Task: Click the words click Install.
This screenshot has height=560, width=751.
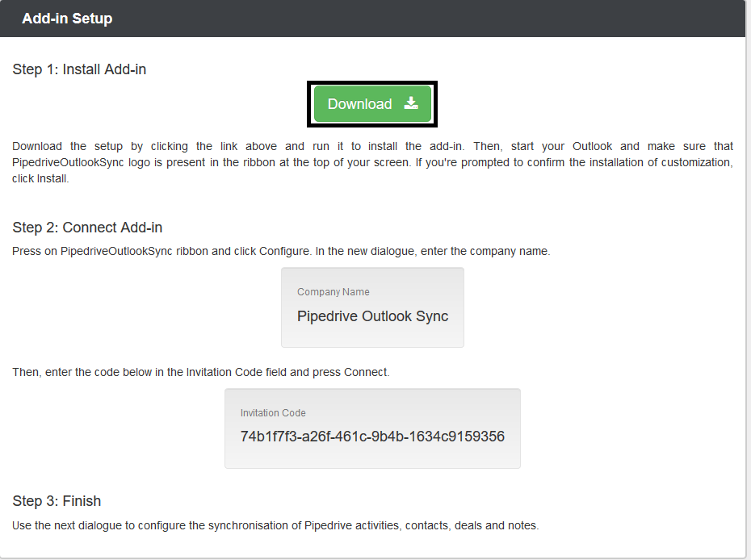Action: 40,178
